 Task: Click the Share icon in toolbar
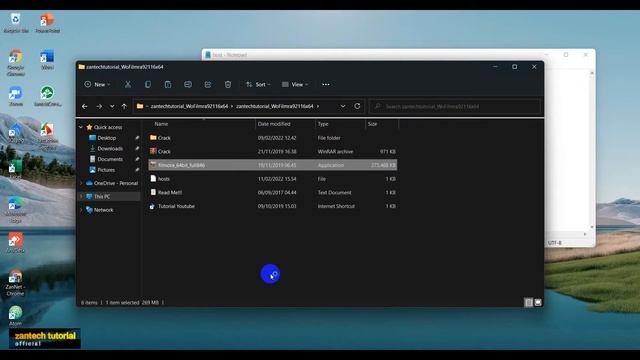tap(208, 84)
